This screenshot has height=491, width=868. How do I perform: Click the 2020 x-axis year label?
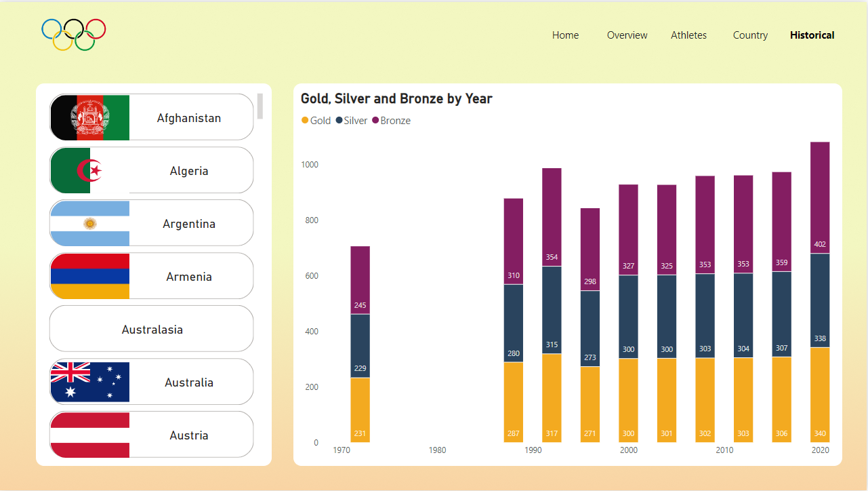(x=820, y=450)
